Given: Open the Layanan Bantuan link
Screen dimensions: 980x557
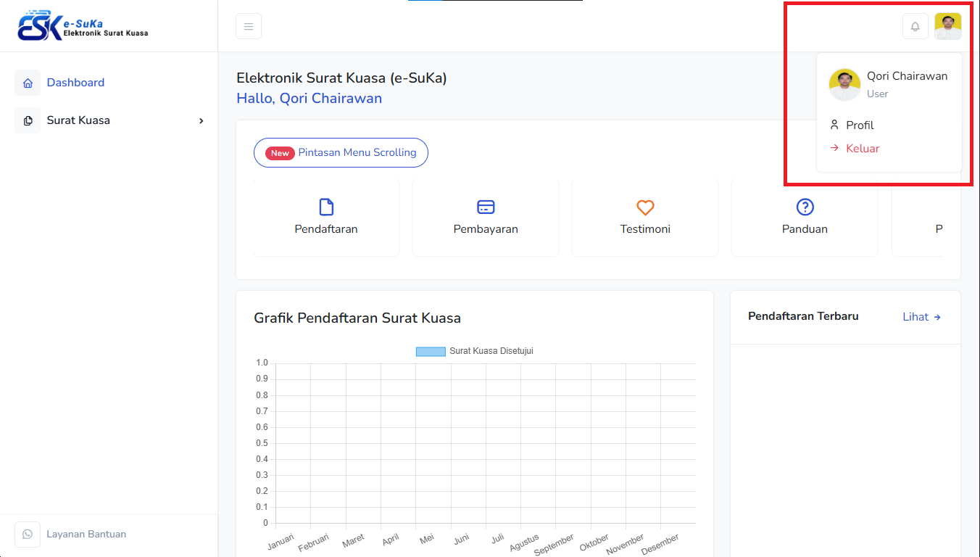Looking at the screenshot, I should pyautogui.click(x=86, y=535).
